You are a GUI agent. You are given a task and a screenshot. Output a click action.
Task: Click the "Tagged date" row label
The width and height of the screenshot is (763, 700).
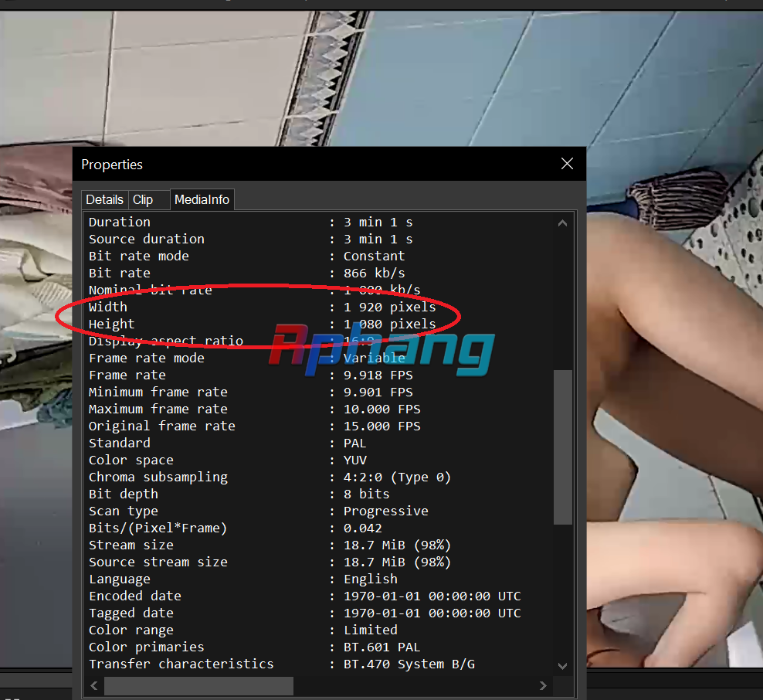[x=131, y=613]
